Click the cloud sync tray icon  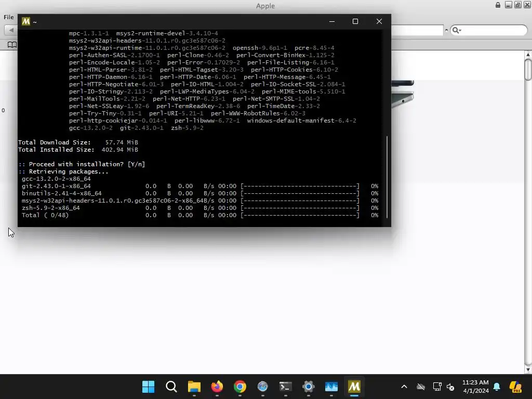421,387
